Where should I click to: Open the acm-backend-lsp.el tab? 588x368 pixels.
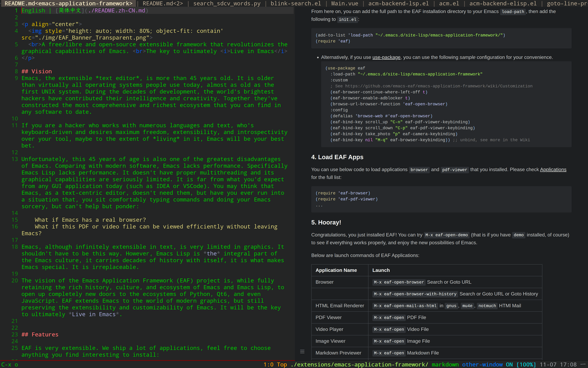tap(399, 3)
